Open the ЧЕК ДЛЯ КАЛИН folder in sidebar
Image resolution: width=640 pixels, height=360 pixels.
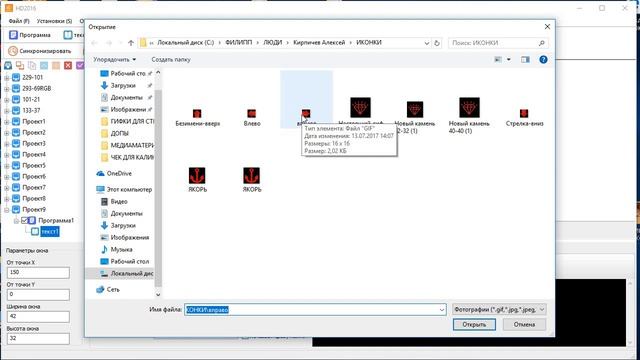tap(127, 157)
